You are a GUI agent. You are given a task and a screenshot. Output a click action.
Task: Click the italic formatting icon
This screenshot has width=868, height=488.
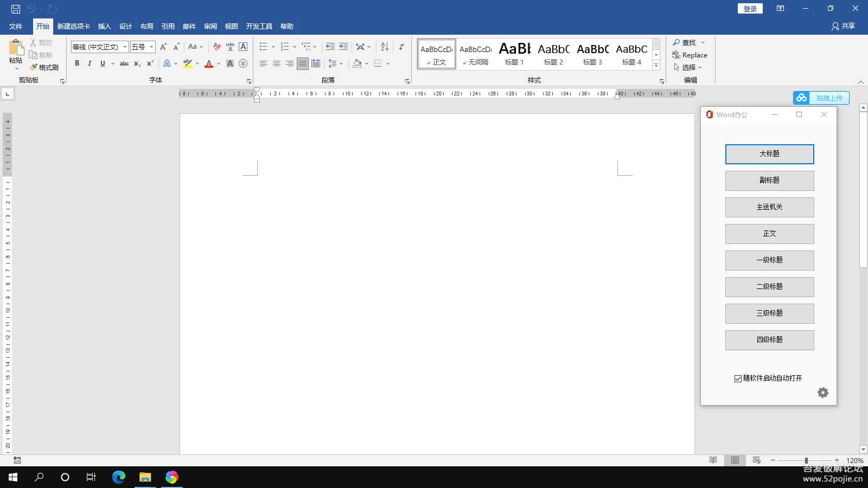[x=90, y=63]
